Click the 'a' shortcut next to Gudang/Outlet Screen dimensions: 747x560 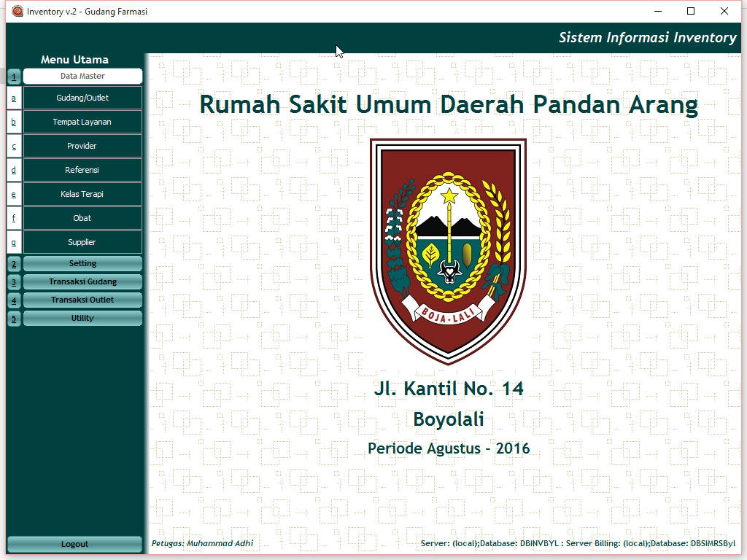(14, 98)
